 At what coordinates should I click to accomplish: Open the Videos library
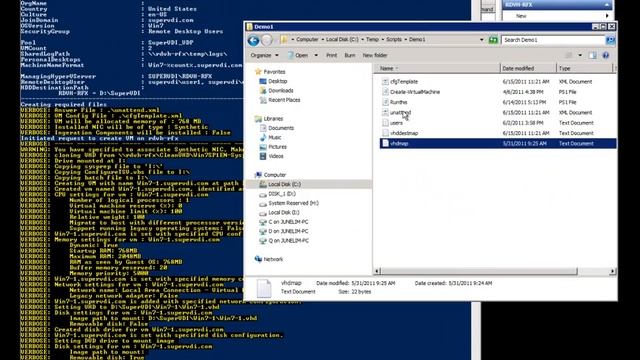276,156
